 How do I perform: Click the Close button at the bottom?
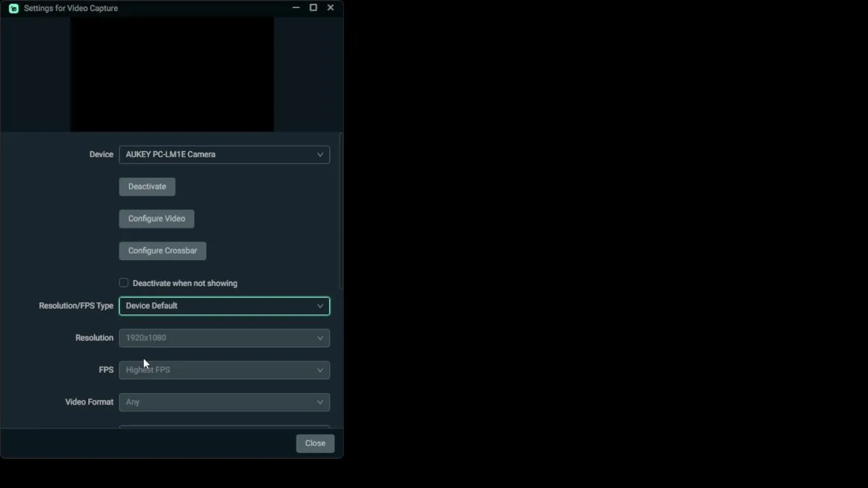point(315,443)
